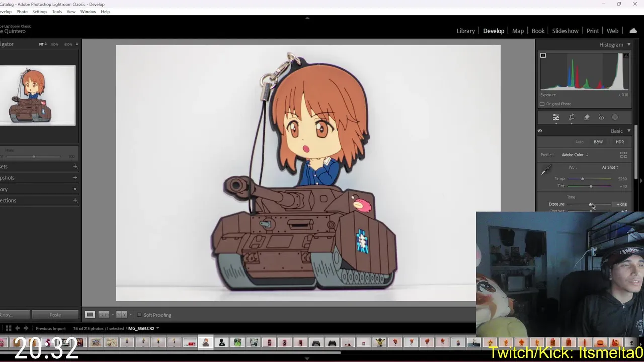This screenshot has width=644, height=362.
Task: Toggle the shadow clipping indicator in histogram
Action: (x=543, y=55)
